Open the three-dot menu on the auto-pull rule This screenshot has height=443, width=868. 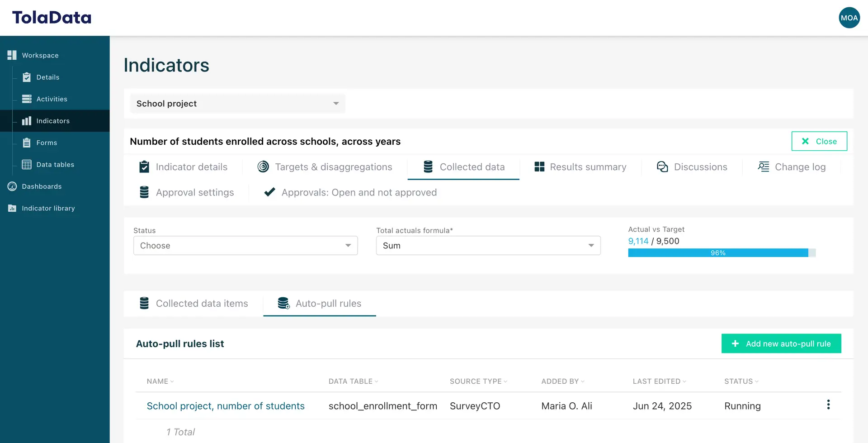[x=829, y=404]
